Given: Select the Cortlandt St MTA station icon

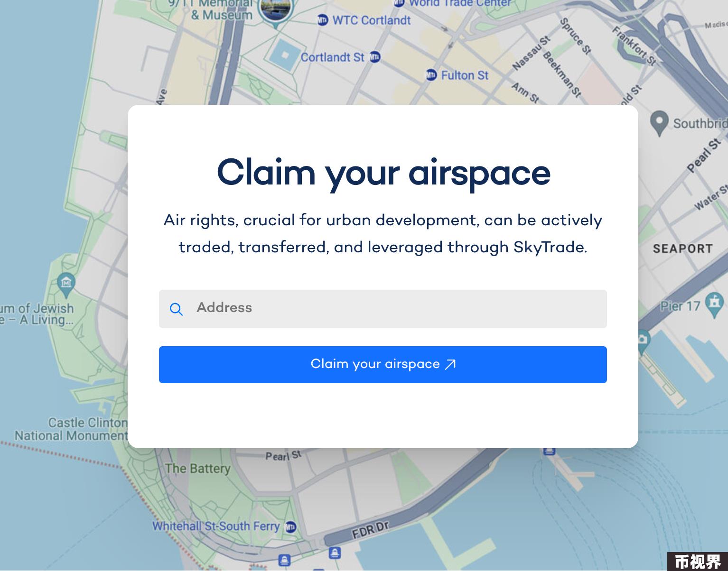Looking at the screenshot, I should (375, 57).
